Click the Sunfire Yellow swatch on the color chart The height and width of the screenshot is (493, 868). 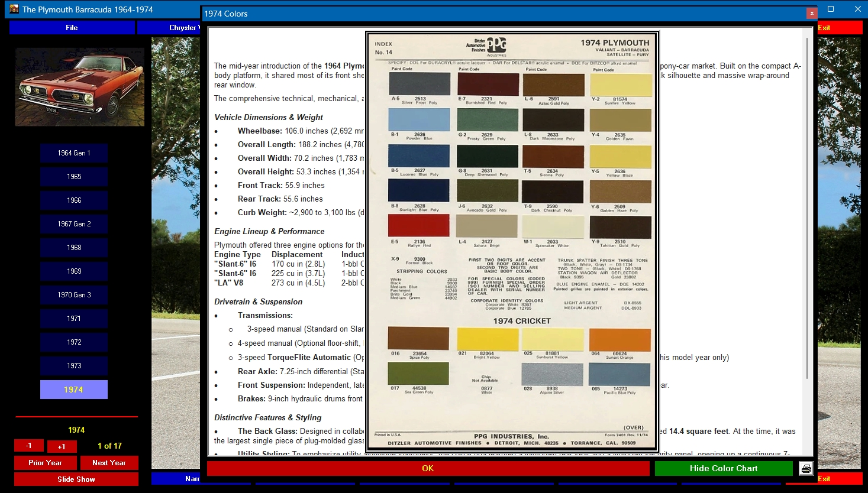click(x=621, y=85)
